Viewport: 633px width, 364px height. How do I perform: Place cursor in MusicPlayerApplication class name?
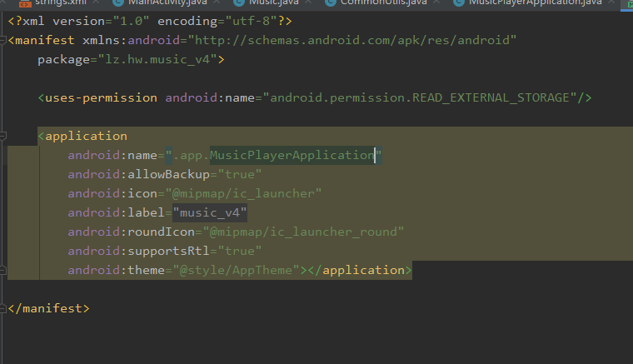292,156
